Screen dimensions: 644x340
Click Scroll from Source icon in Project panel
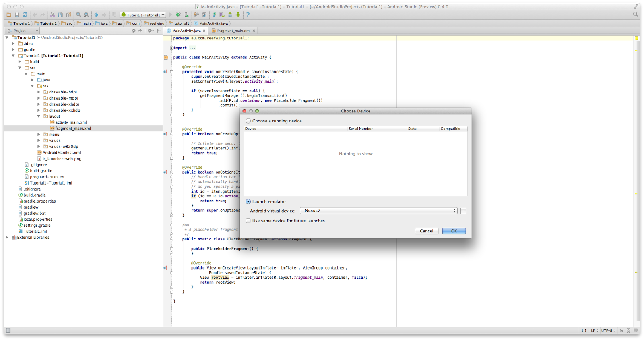pyautogui.click(x=134, y=31)
